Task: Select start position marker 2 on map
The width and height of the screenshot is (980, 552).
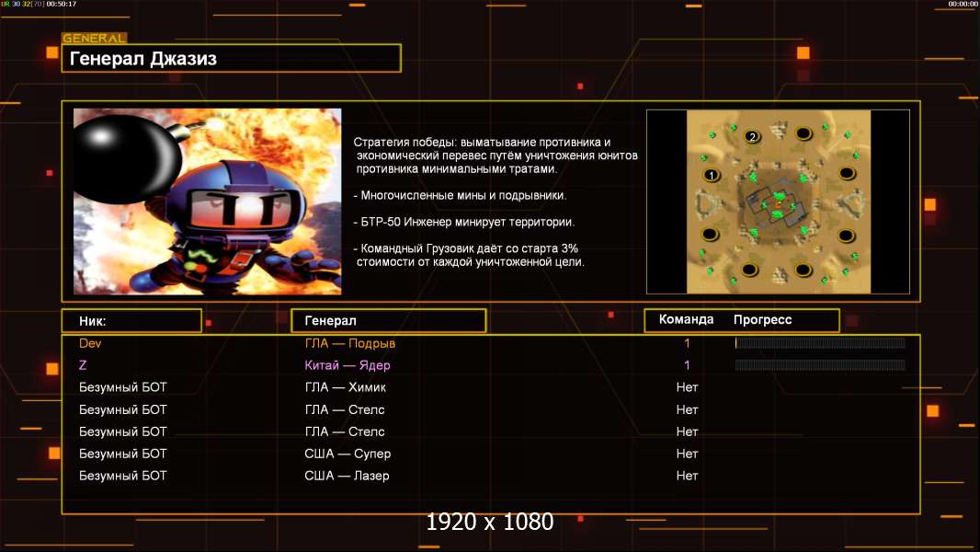Action: (x=753, y=136)
